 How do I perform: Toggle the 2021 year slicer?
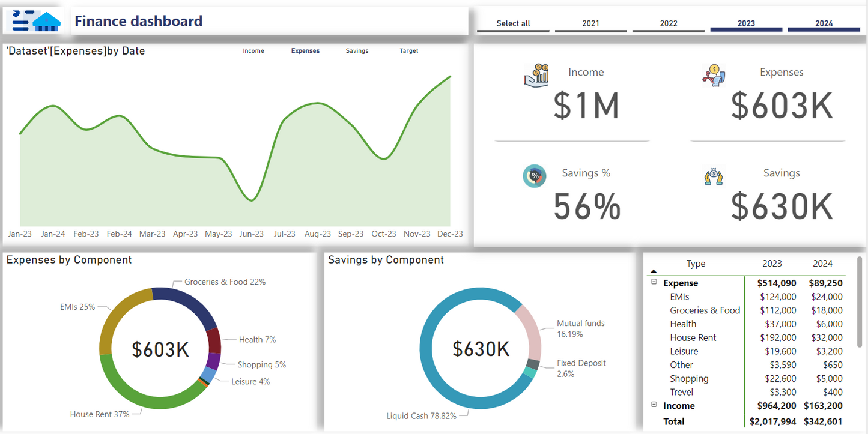pyautogui.click(x=590, y=23)
